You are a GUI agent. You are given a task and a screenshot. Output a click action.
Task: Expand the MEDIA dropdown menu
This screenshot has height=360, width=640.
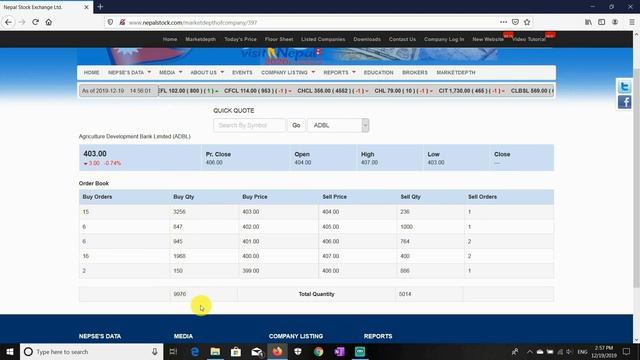171,72
